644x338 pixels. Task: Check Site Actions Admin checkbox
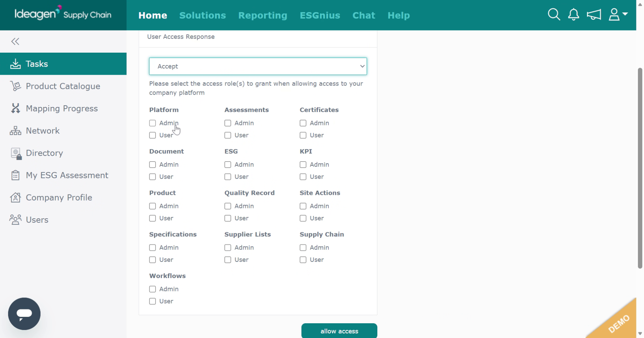pyautogui.click(x=303, y=206)
